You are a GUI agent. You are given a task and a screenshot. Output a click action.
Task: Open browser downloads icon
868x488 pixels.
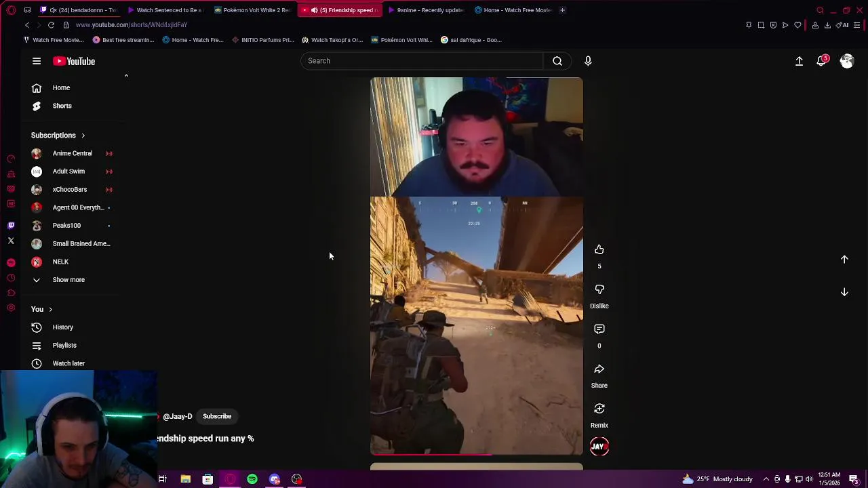[827, 25]
